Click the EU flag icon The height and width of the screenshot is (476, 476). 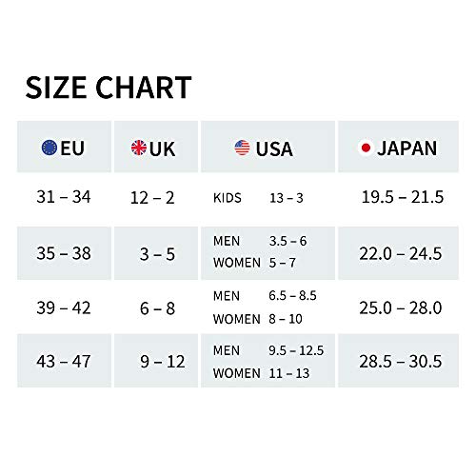click(x=50, y=148)
